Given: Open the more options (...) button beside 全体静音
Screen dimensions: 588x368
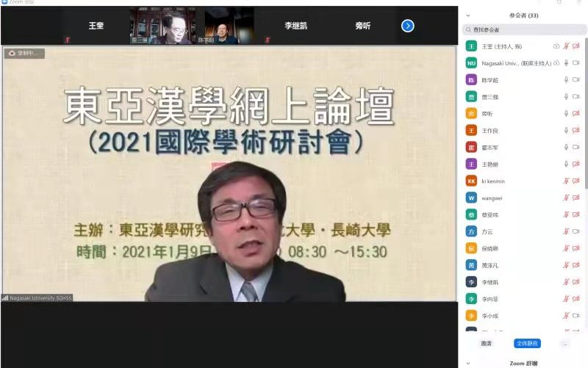Looking at the screenshot, I should [564, 343].
